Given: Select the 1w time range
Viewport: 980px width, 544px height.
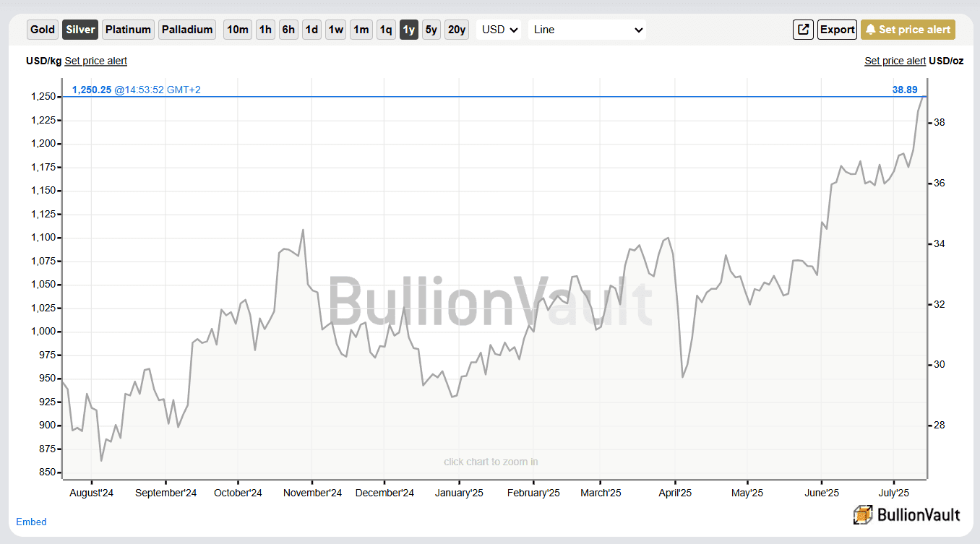Looking at the screenshot, I should click(336, 30).
